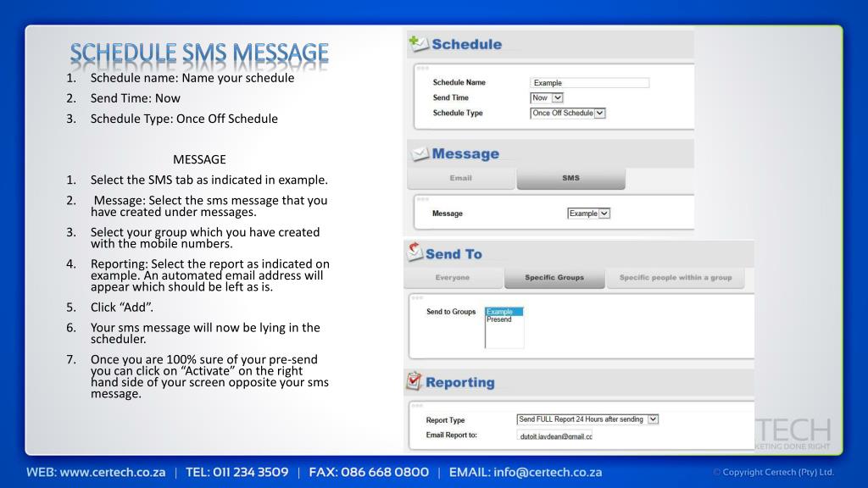
Task: Select Presend in Send to Groups list
Action: 499,319
